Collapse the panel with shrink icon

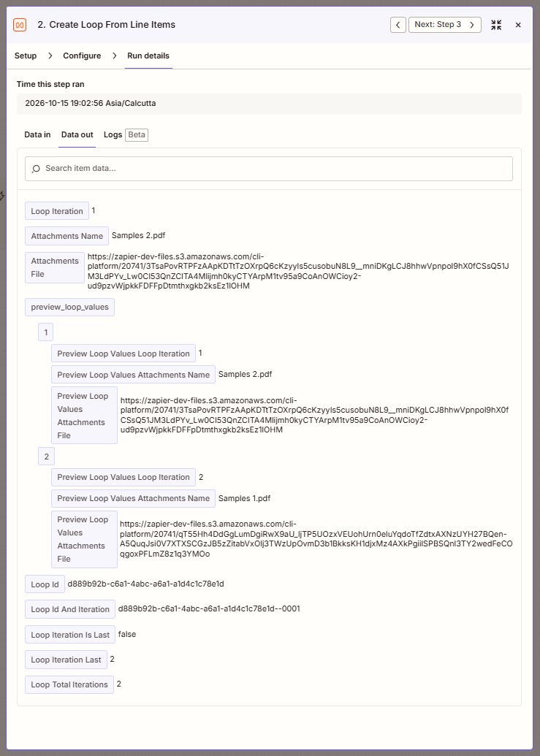[x=496, y=25]
